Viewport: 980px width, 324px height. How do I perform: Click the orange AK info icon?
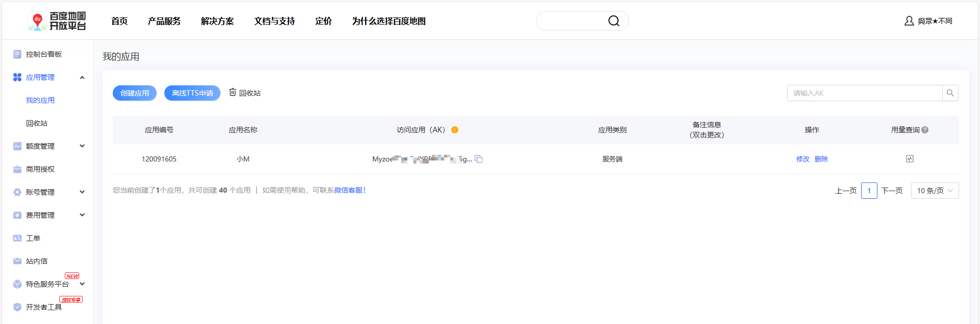pyautogui.click(x=455, y=130)
